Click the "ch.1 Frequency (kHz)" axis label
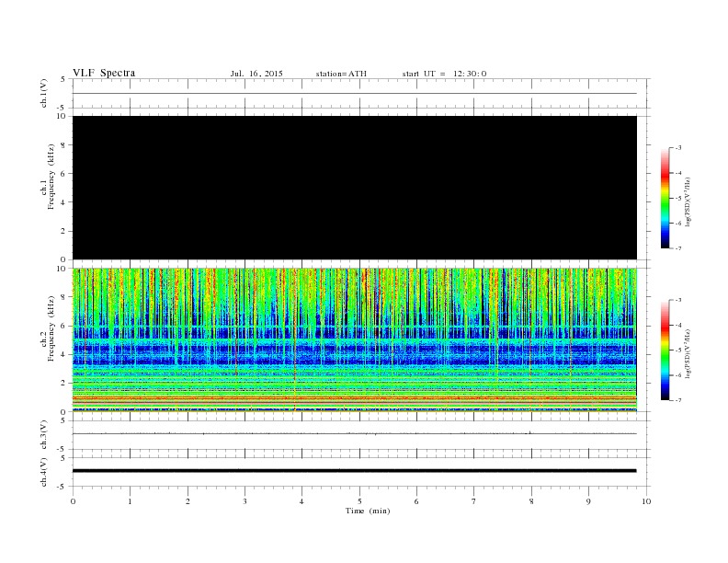This screenshot has width=728, height=563. pos(47,177)
